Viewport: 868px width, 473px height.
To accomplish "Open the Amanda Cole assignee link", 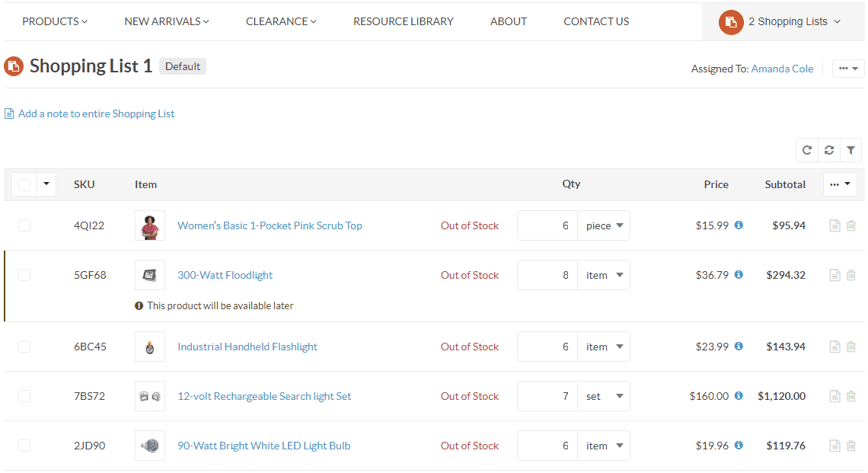I will [782, 69].
